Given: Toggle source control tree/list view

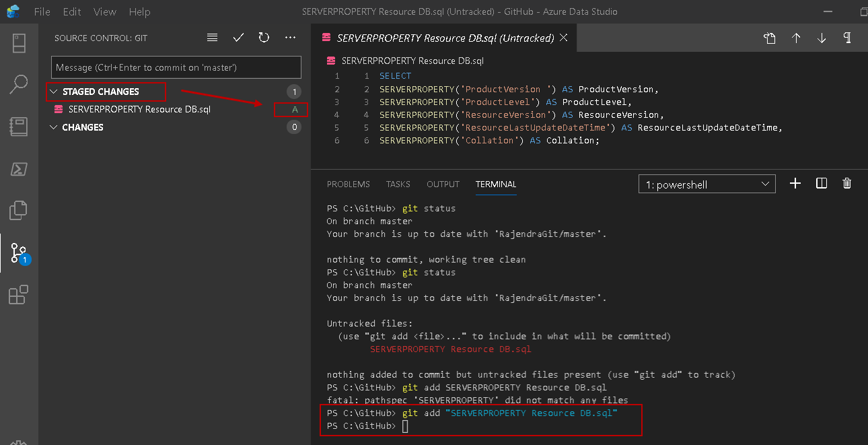Looking at the screenshot, I should (213, 38).
